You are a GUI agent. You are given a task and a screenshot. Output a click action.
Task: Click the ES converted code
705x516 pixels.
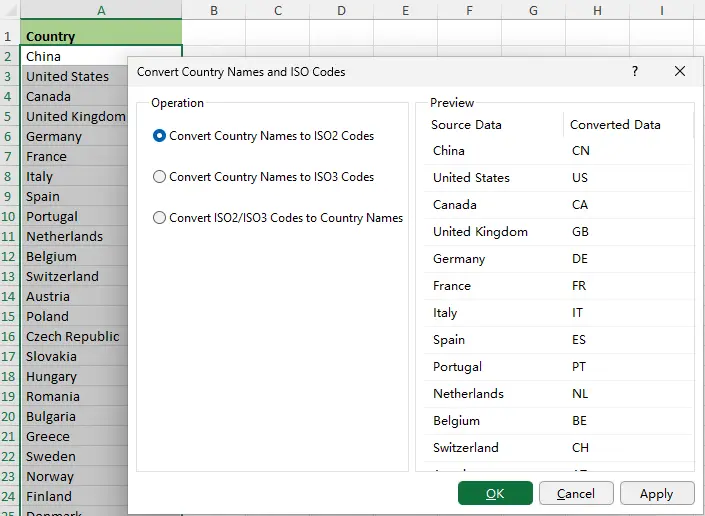coord(579,339)
